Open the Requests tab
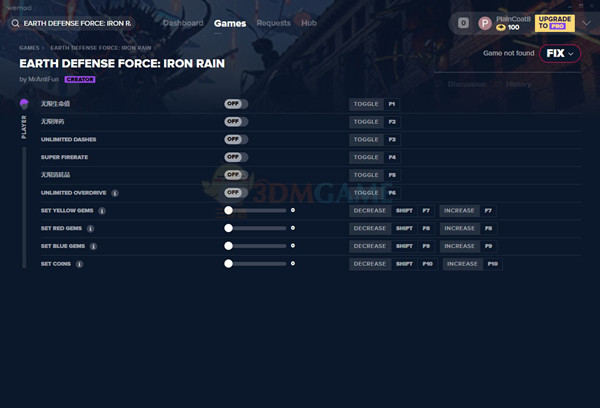 click(274, 23)
